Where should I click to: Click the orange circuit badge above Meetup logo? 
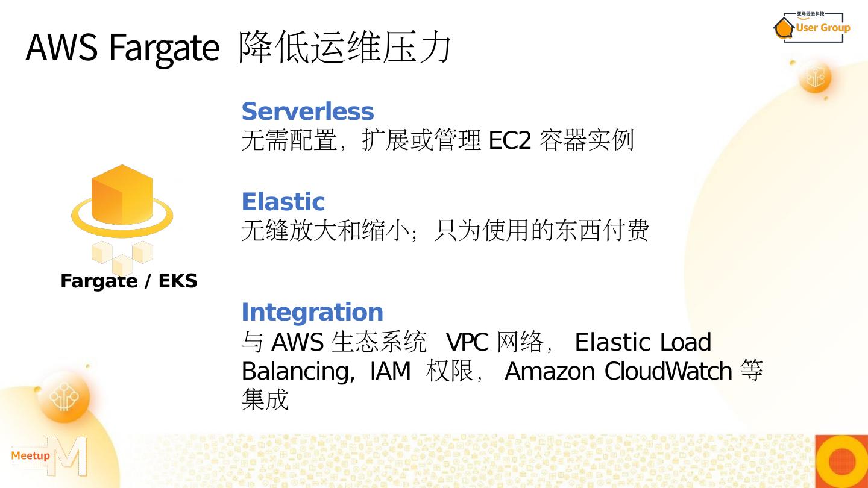pyautogui.click(x=64, y=398)
